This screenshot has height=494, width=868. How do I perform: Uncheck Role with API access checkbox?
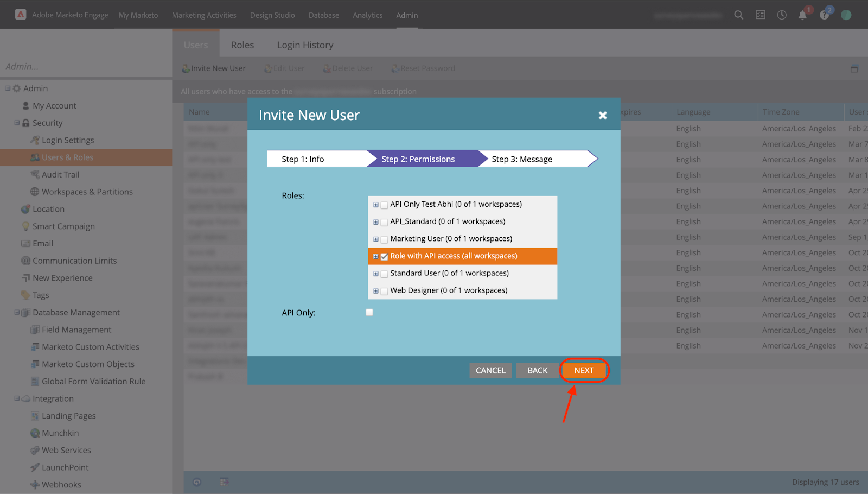pyautogui.click(x=384, y=257)
